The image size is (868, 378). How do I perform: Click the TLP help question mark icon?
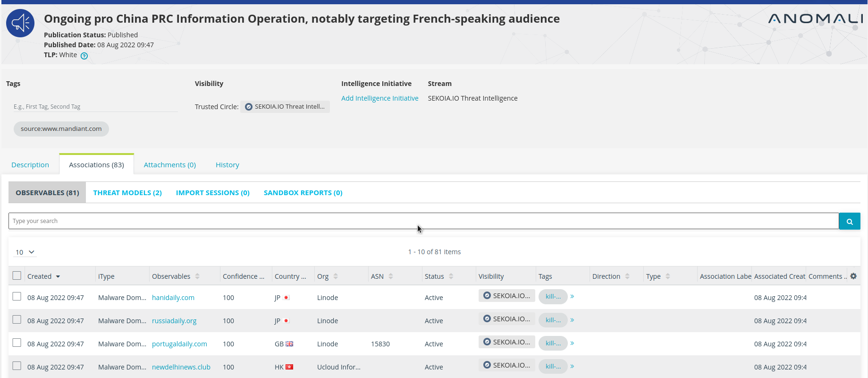[84, 56]
